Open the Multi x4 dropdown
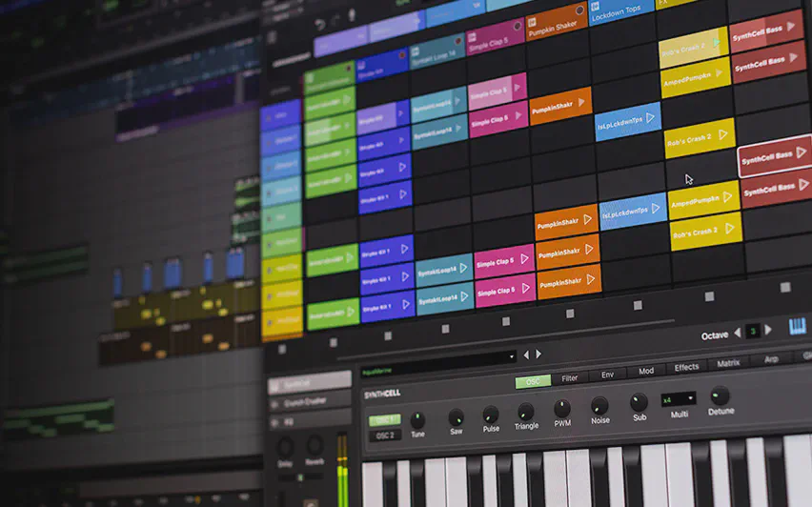The height and width of the screenshot is (507, 812). click(679, 398)
